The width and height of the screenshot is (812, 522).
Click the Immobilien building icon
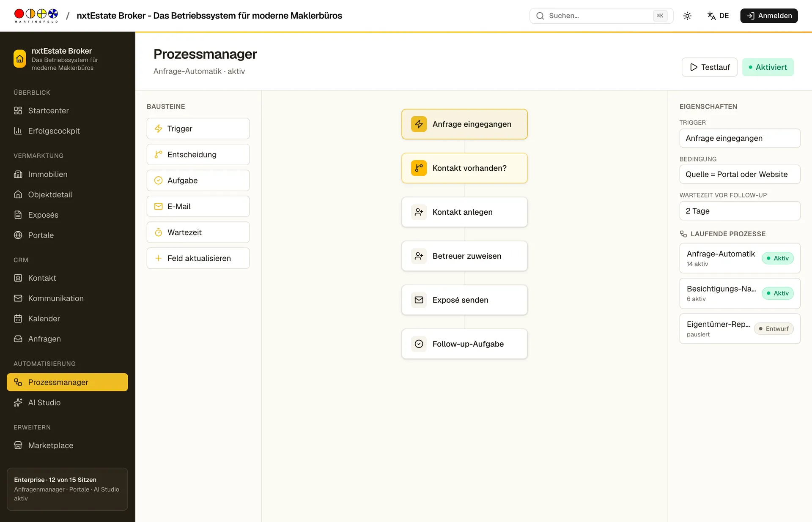(18, 174)
